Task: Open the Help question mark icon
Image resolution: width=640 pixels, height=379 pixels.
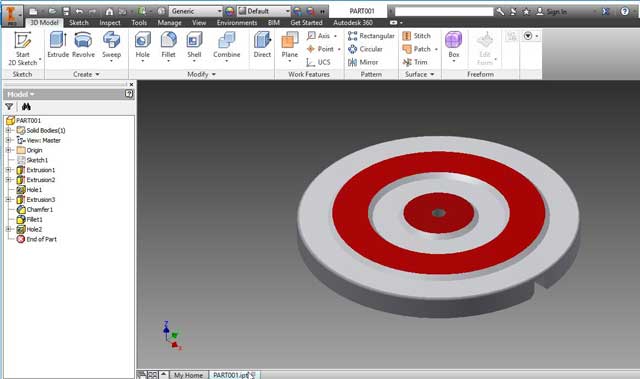Action: pos(624,11)
